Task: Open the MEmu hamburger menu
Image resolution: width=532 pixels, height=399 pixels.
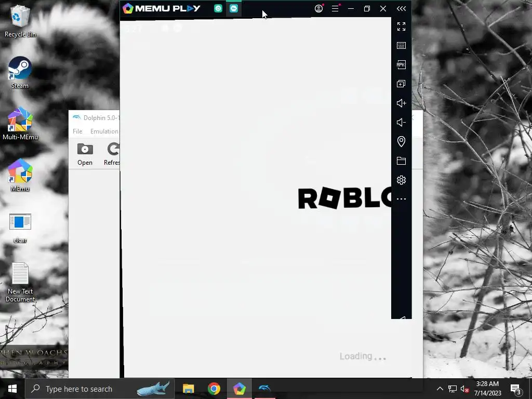Action: [x=335, y=8]
